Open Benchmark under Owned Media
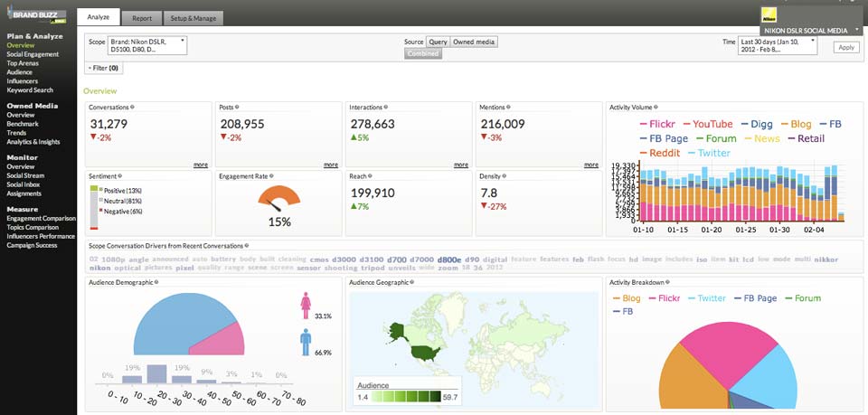This screenshot has height=415, width=868. point(23,124)
